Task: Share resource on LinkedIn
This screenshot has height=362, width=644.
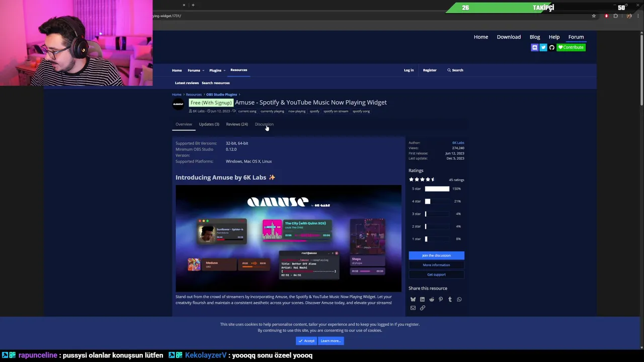Action: (x=422, y=299)
